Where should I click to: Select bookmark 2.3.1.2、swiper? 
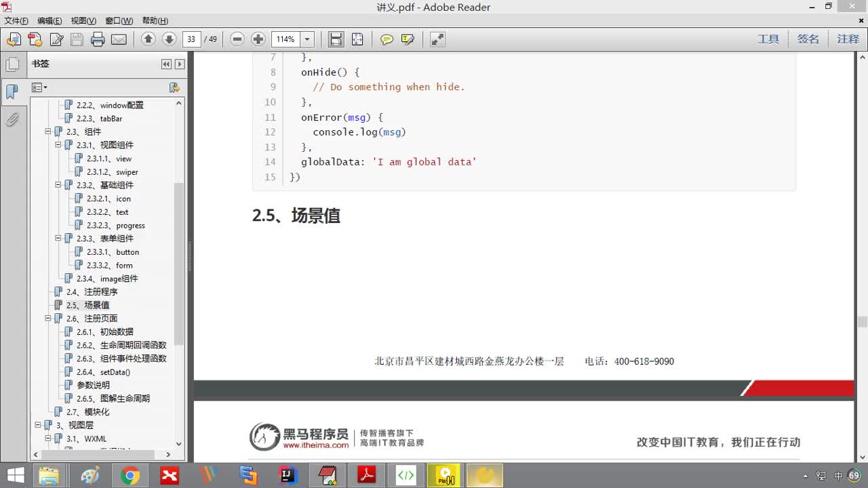point(112,172)
